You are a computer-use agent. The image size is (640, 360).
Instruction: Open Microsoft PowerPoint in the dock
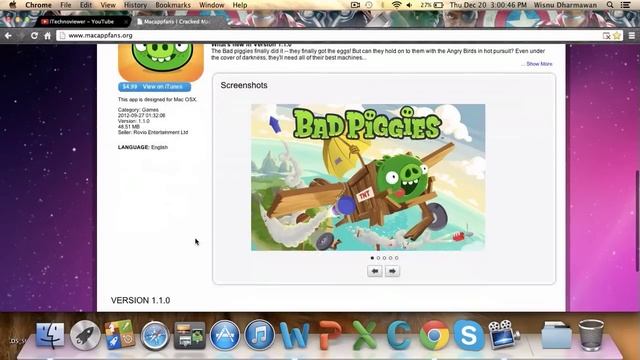pyautogui.click(x=329, y=336)
